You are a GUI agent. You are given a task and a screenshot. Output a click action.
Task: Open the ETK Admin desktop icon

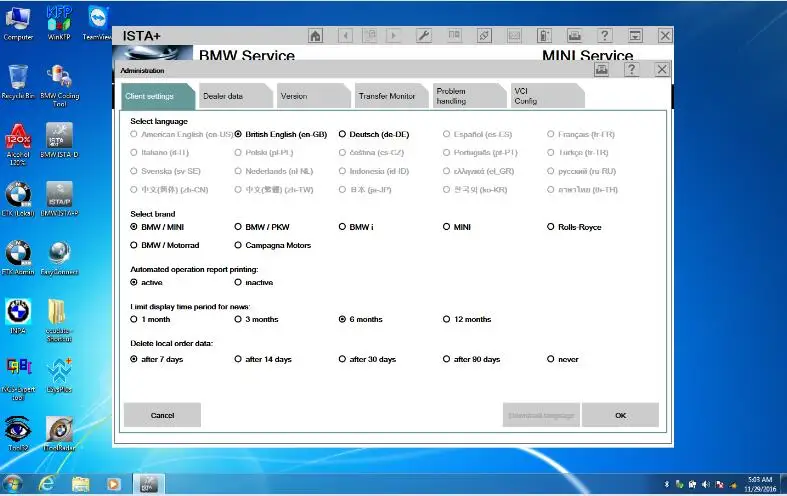click(18, 258)
